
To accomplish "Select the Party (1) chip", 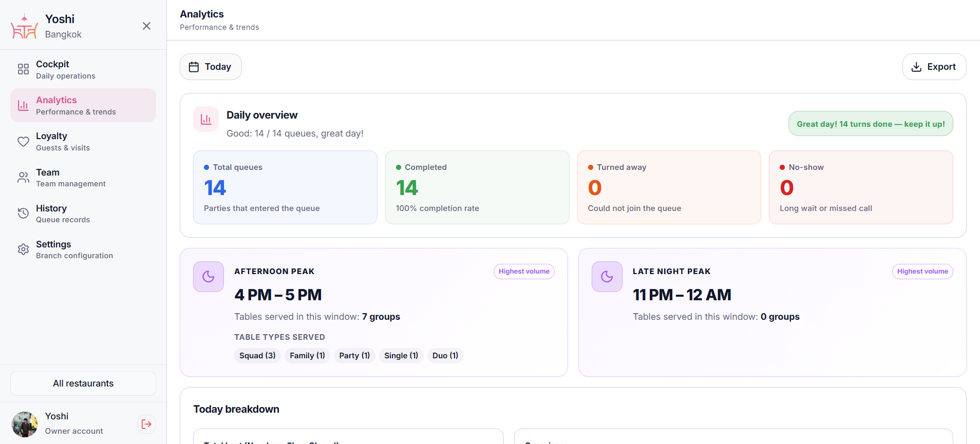I will tap(354, 356).
